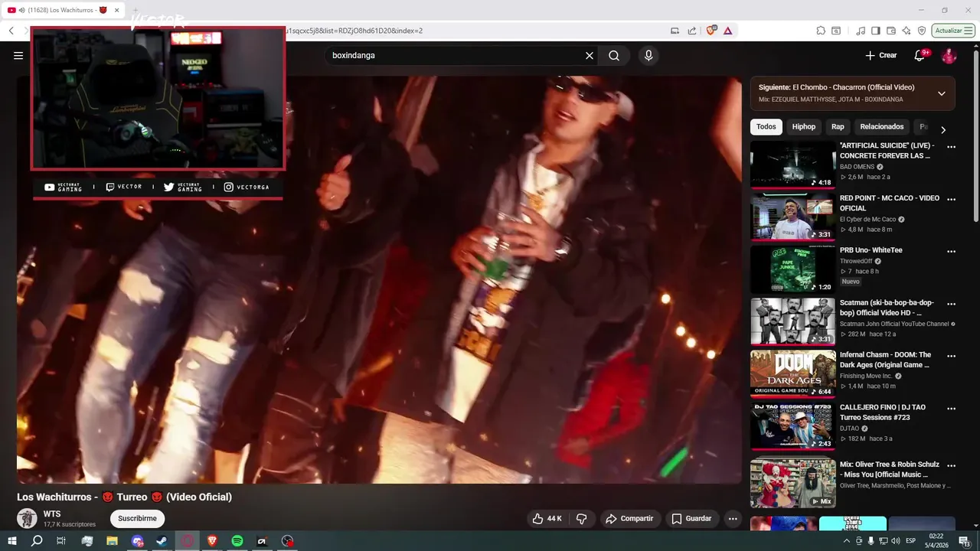
Task: Open more actions ellipsis below video
Action: click(x=733, y=519)
